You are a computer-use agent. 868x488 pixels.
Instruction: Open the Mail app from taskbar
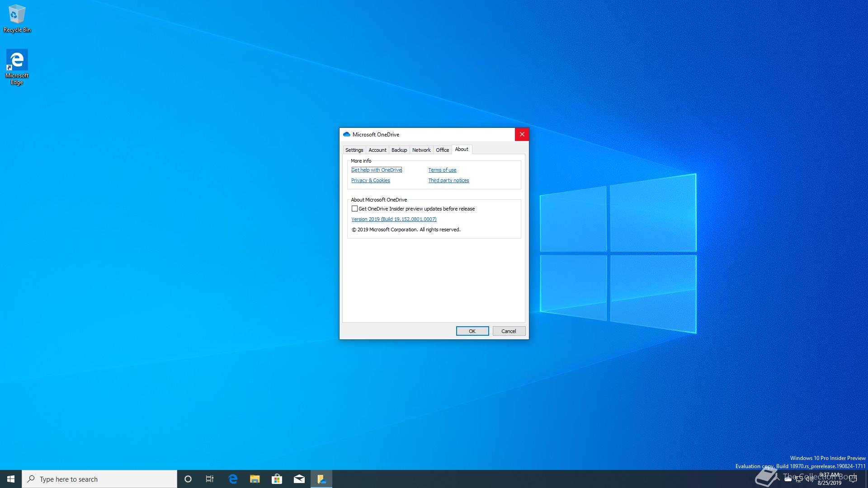point(299,479)
